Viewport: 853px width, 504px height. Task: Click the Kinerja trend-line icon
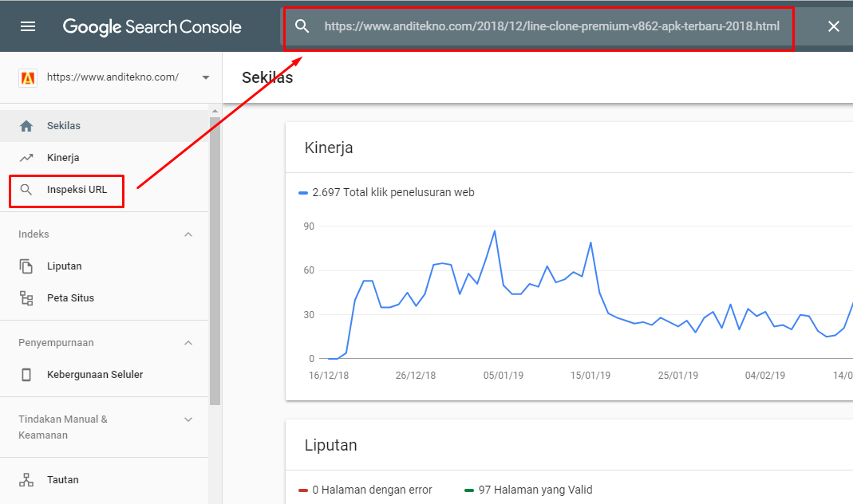pyautogui.click(x=26, y=158)
